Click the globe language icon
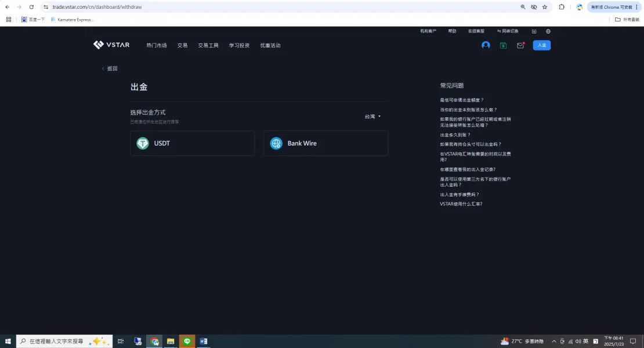Image resolution: width=644 pixels, height=348 pixels. [548, 31]
